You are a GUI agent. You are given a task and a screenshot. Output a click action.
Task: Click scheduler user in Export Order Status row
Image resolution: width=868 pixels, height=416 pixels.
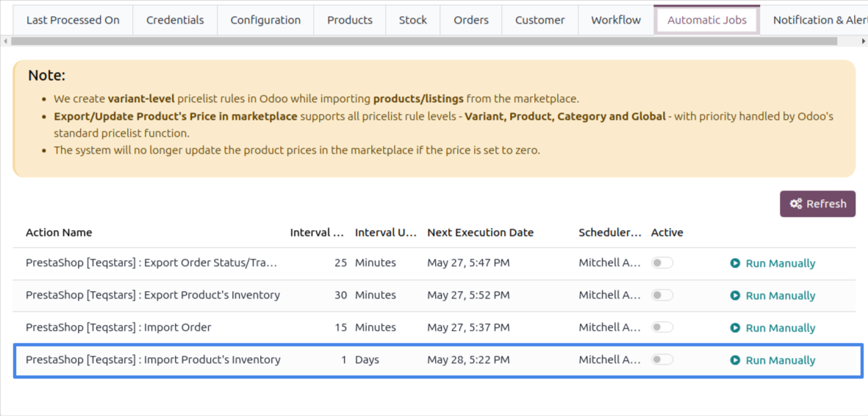tap(610, 263)
